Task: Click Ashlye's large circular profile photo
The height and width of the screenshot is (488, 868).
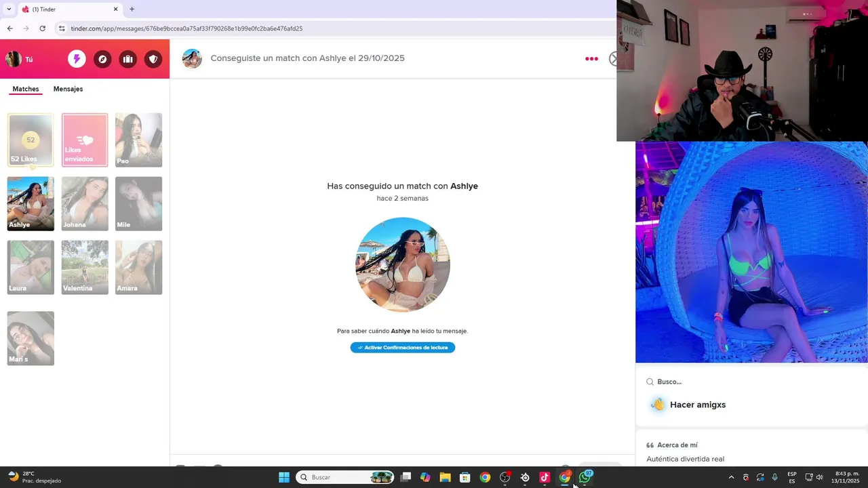Action: pyautogui.click(x=403, y=264)
